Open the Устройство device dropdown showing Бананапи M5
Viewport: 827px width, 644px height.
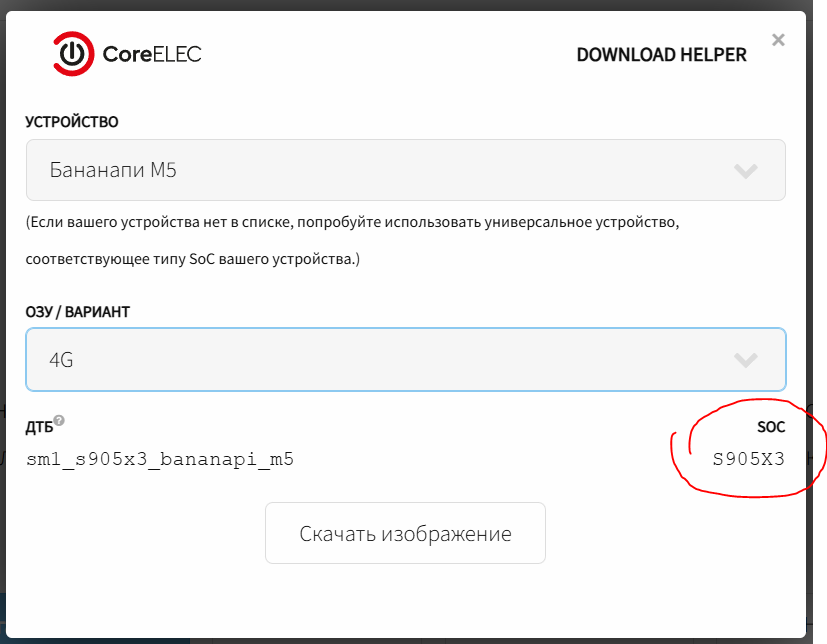tap(405, 170)
